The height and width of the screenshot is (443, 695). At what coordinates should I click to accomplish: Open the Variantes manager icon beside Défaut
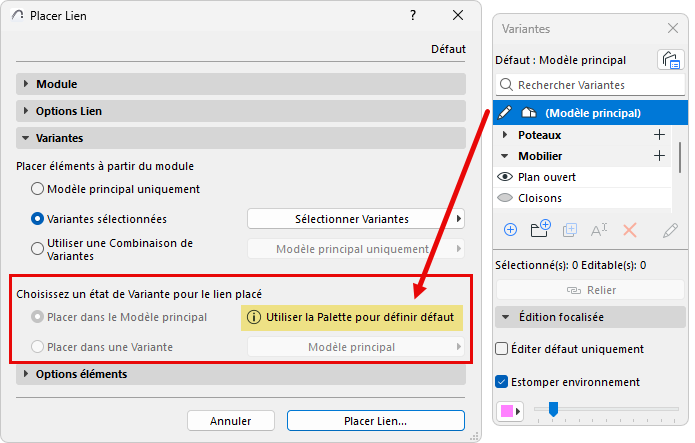click(670, 60)
